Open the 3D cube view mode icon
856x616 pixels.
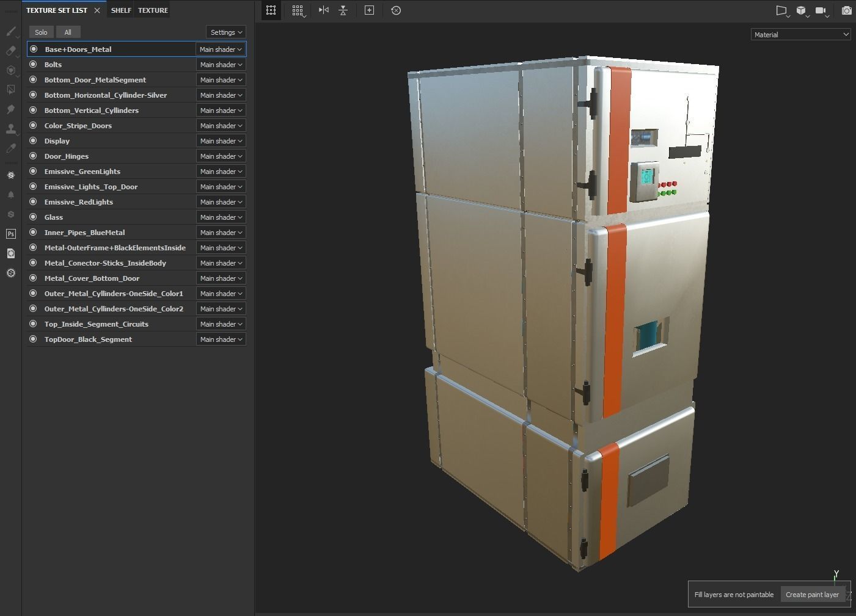click(x=801, y=11)
